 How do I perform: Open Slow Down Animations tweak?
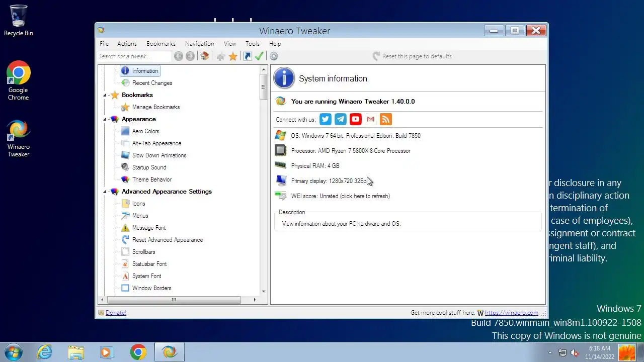pos(159,155)
